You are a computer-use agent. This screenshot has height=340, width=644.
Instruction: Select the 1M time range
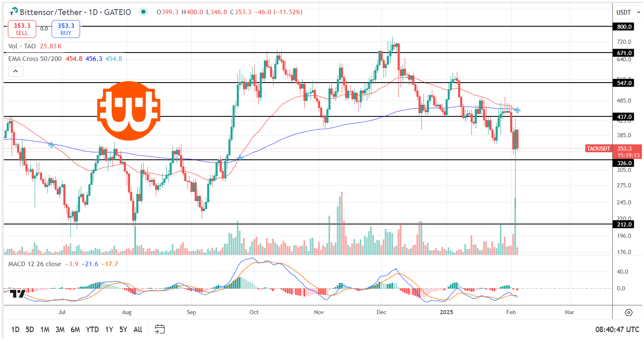pyautogui.click(x=45, y=330)
